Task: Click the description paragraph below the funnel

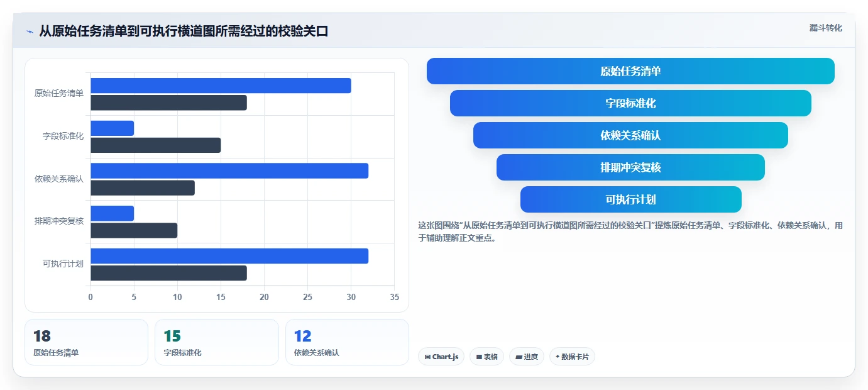Action: 630,231
